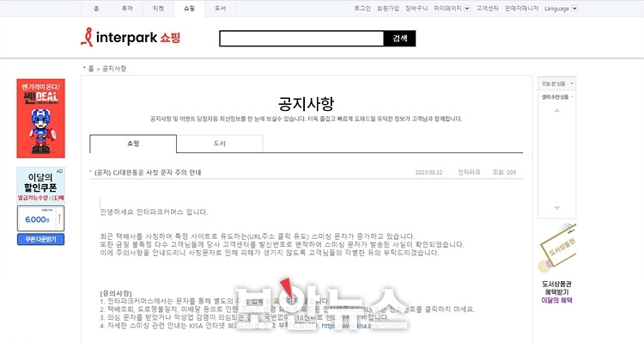Click the interpark 쇼핑 logo

[131, 38]
